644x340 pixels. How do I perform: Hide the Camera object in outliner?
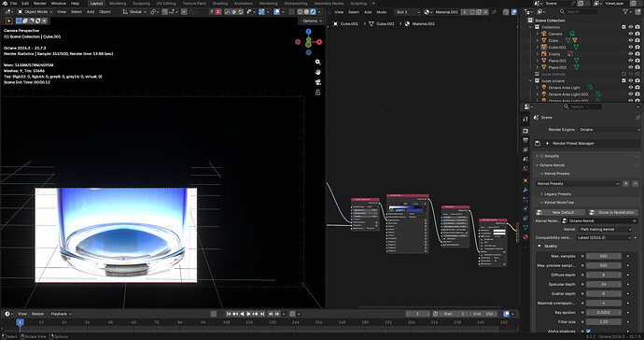click(630, 34)
